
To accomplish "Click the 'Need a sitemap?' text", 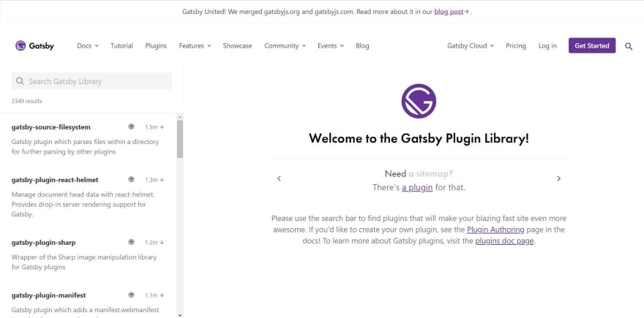I will pos(419,173).
